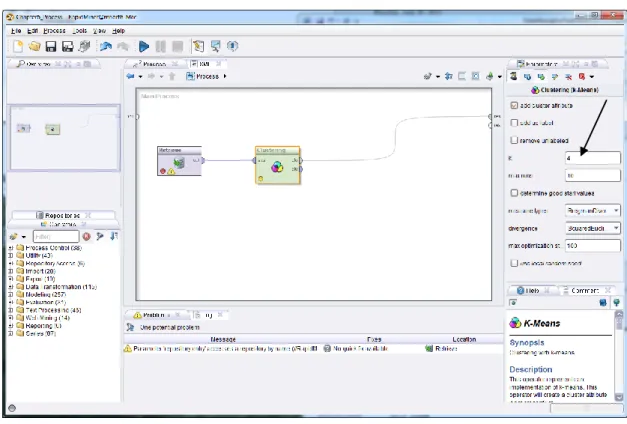This screenshot has height=424, width=627.
Task: Click the Overview panel thumbnail
Action: (x=65, y=138)
